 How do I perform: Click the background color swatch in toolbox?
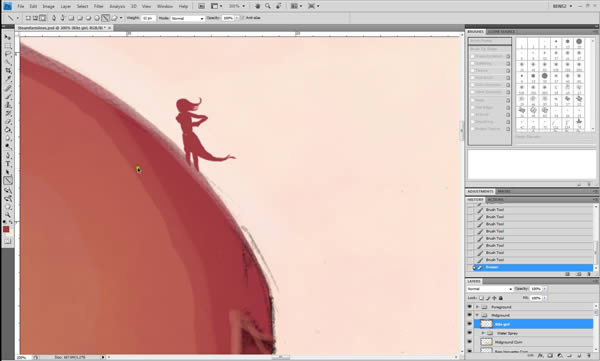click(x=10, y=233)
